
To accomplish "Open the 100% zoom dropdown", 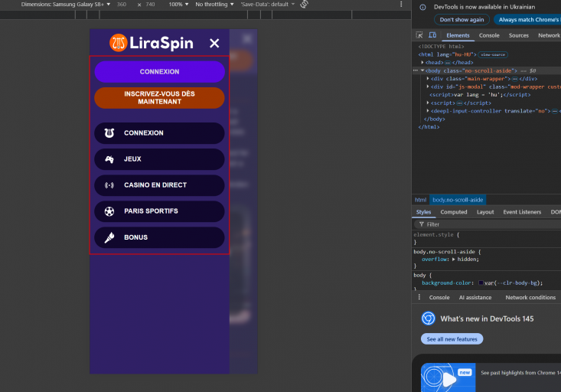I will [178, 5].
